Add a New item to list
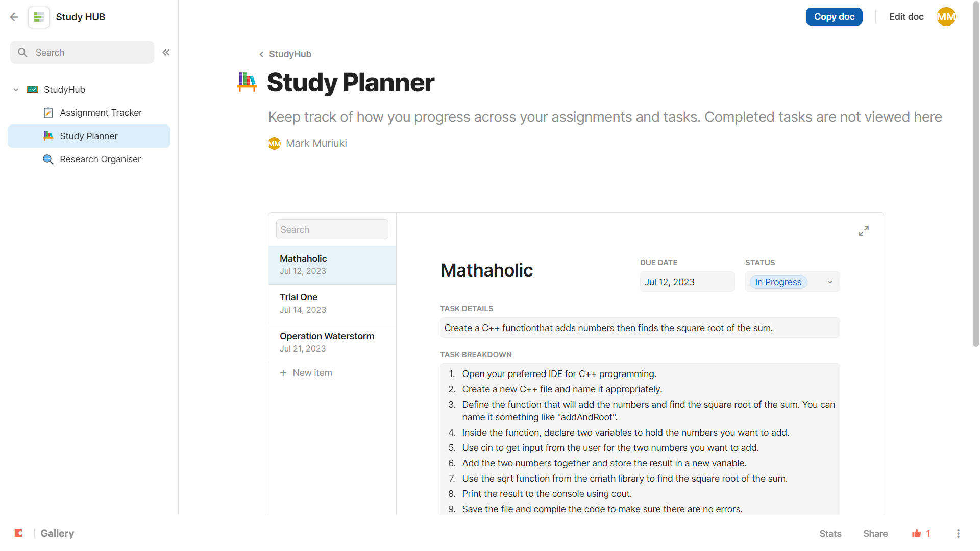 [x=312, y=373]
